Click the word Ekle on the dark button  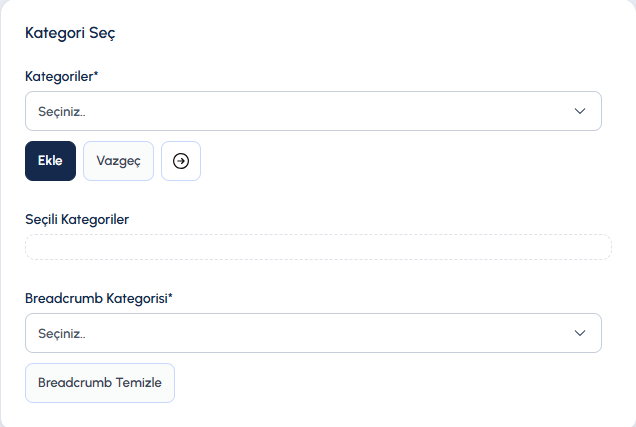tap(50, 161)
